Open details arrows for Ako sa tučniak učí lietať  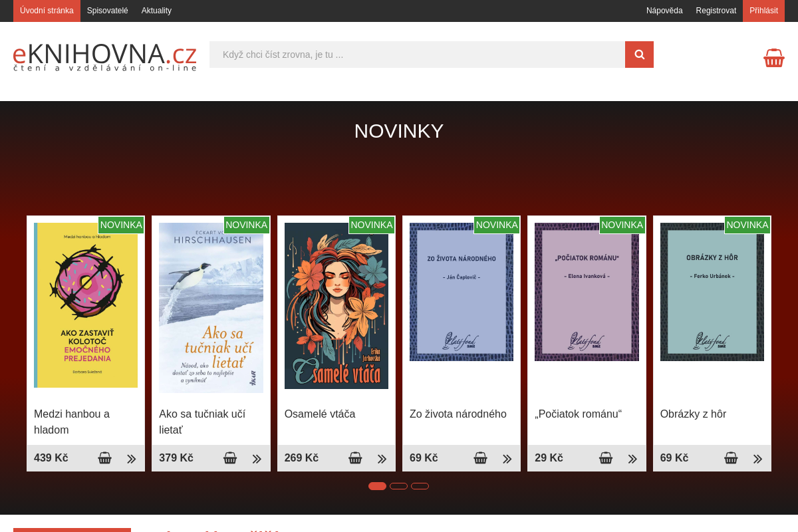pos(257,459)
